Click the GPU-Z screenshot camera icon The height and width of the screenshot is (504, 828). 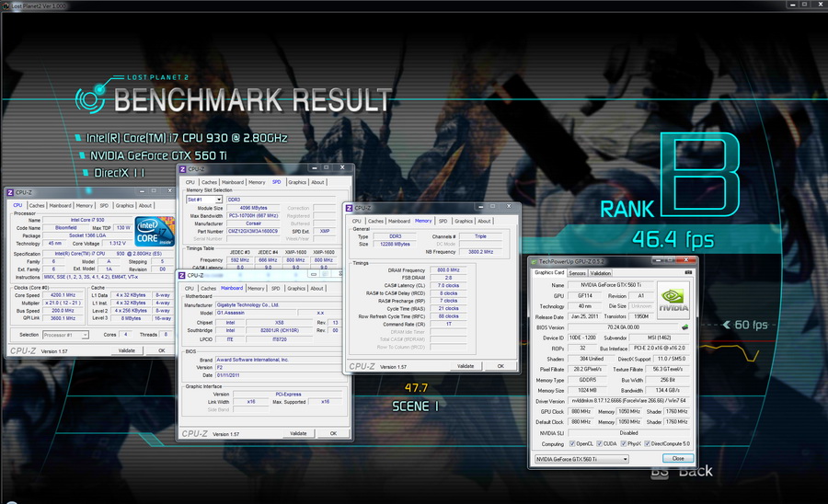(x=688, y=273)
